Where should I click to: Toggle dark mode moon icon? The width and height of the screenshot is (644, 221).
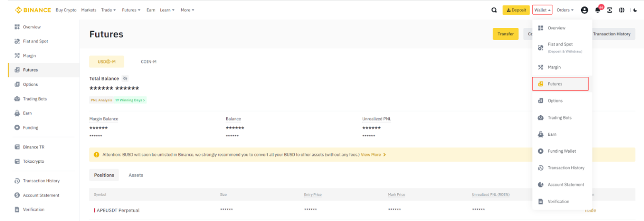coord(635,10)
